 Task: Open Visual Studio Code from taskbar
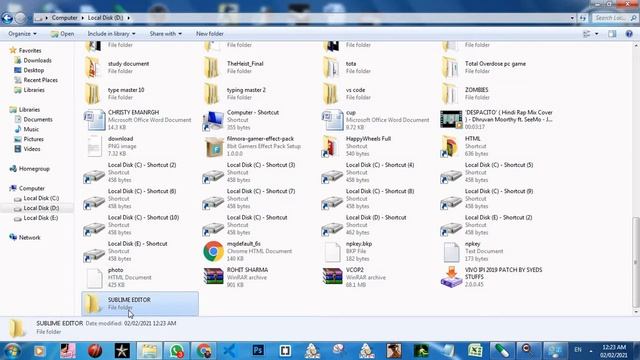[x=230, y=351]
